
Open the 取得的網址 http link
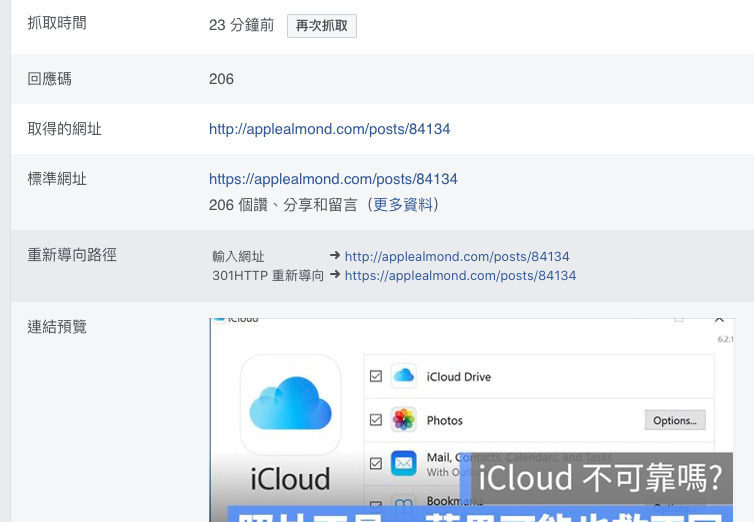[329, 129]
